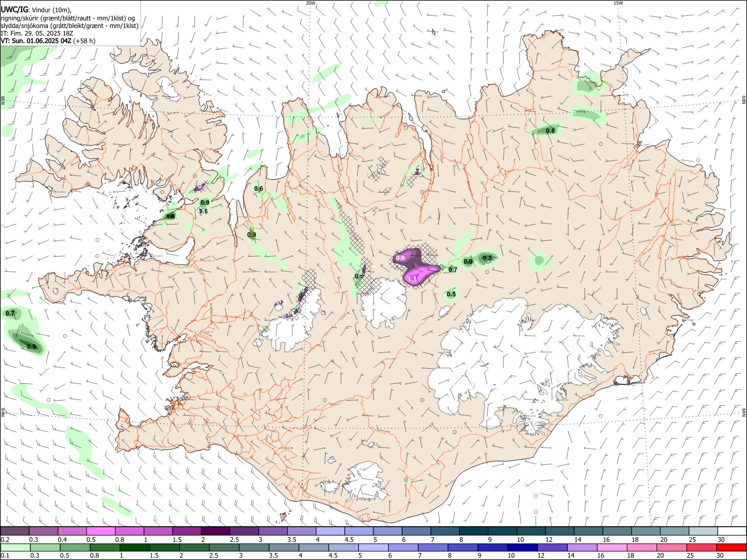Select the darkest green swatch between 1 and 1.5
Viewport: 747px width, 560px height.
coord(134,547)
